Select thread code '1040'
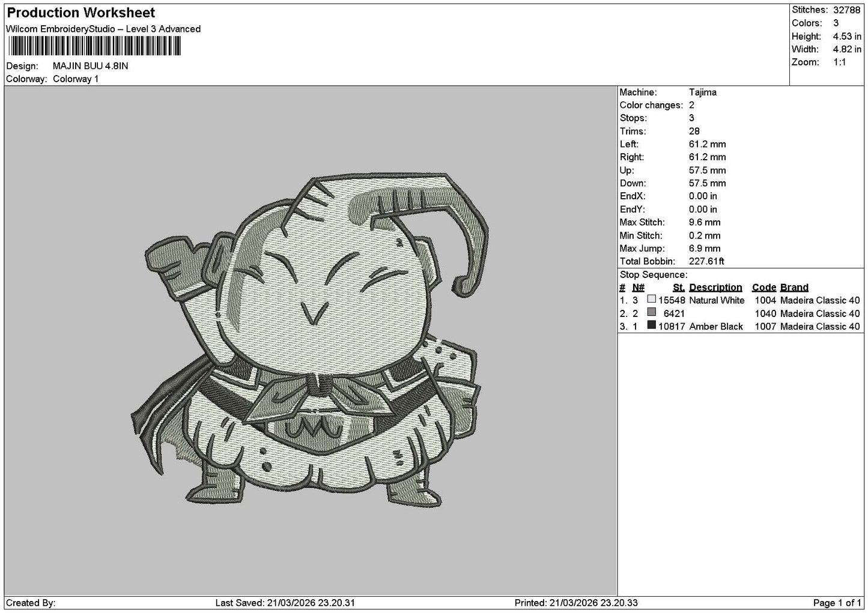Screen dimensions: 868x613 click(x=766, y=313)
